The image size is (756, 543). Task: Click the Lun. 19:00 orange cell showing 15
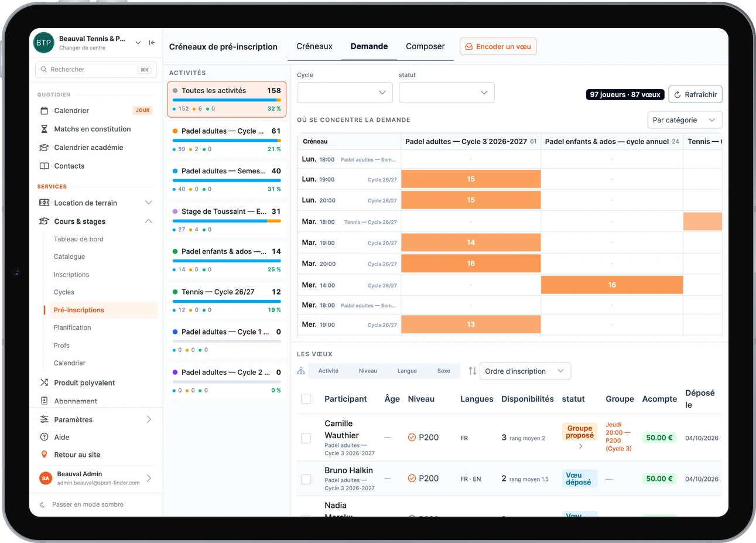tap(471, 179)
